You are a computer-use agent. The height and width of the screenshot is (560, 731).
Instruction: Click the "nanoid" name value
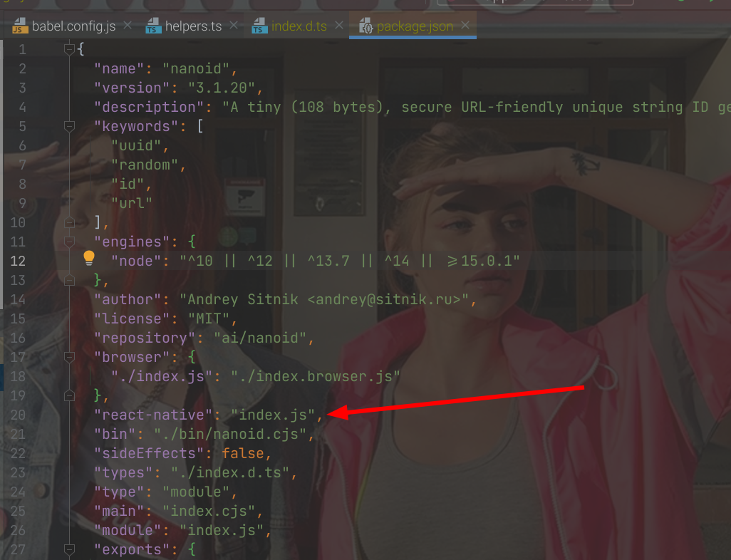pyautogui.click(x=196, y=68)
